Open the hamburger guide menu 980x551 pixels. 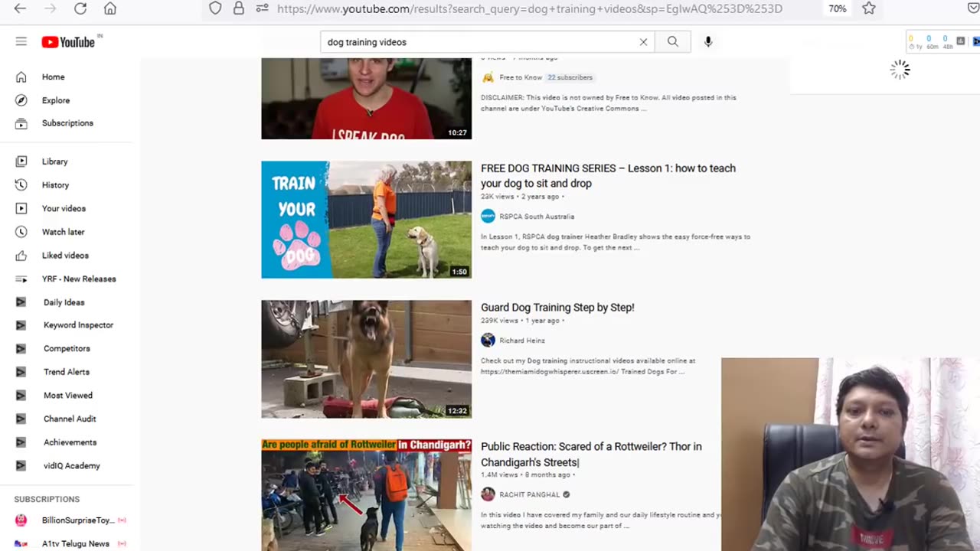(x=21, y=41)
